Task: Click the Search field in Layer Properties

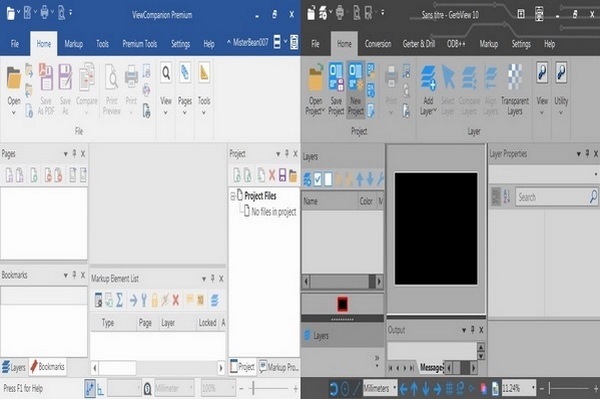Action: [x=557, y=197]
